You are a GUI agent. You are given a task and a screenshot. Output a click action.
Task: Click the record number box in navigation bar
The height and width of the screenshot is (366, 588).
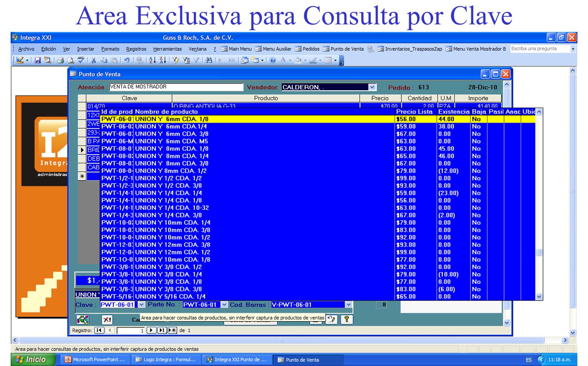131,330
